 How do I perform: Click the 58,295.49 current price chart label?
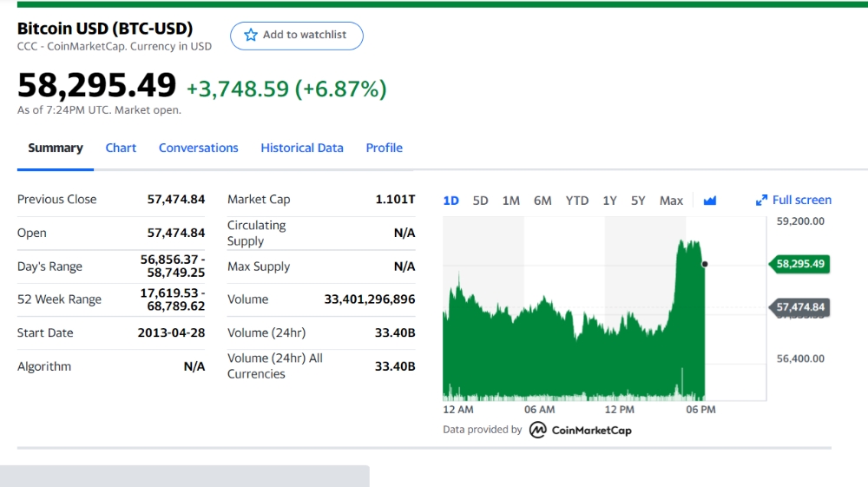pos(799,264)
